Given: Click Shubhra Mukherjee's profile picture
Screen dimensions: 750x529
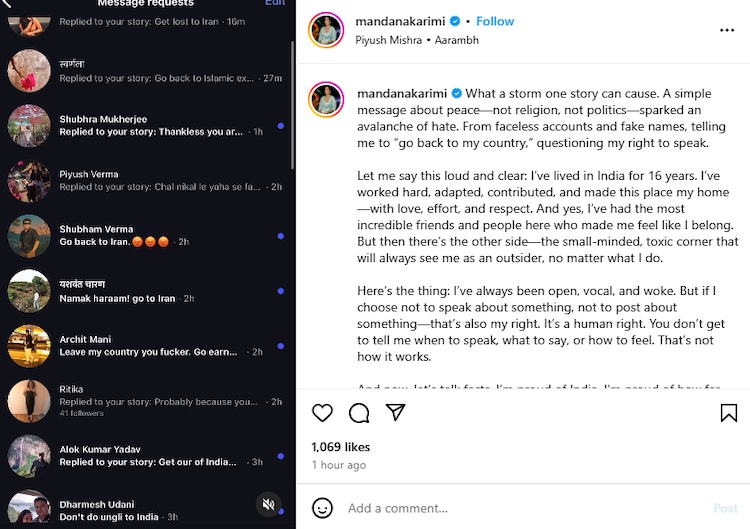Looking at the screenshot, I should tap(29, 126).
